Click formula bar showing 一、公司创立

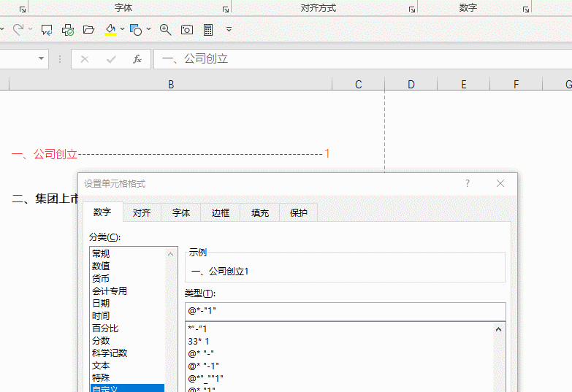[362, 59]
